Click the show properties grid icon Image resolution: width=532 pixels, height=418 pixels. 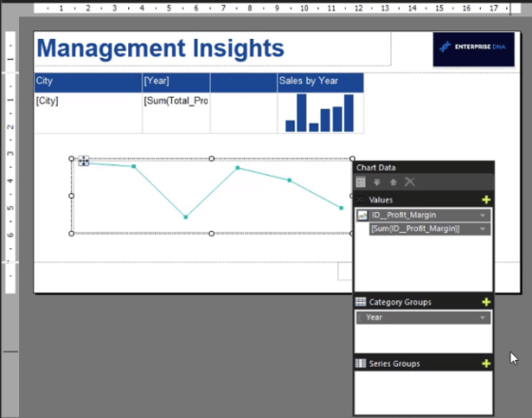click(361, 182)
